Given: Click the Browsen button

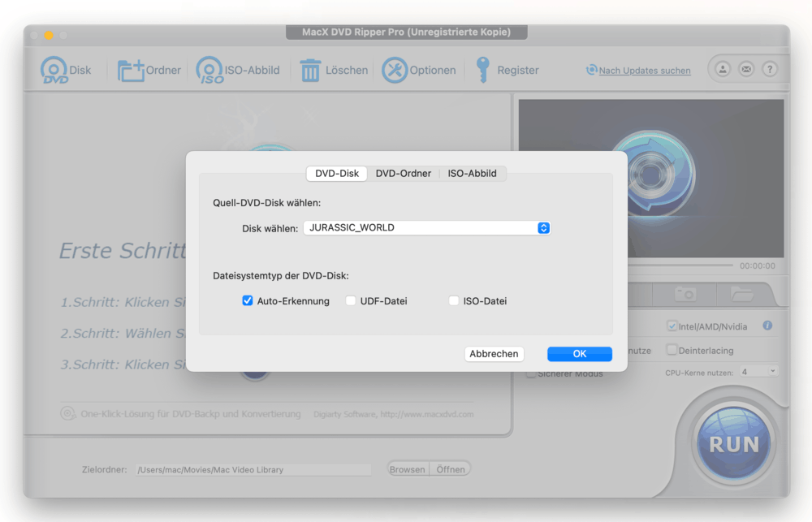Looking at the screenshot, I should click(408, 469).
